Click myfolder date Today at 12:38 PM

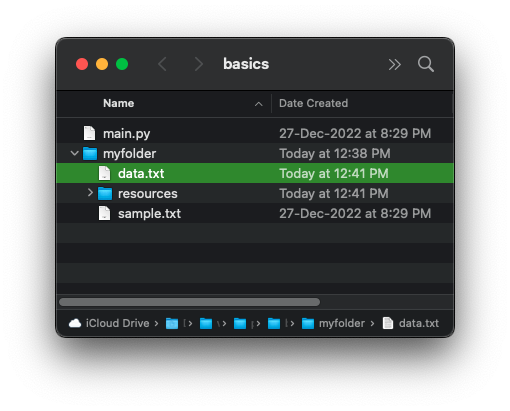(335, 154)
